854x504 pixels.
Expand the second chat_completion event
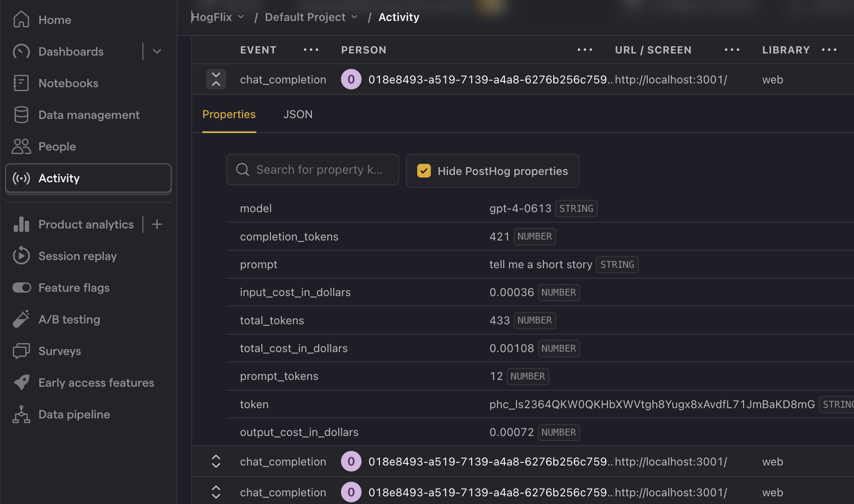point(216,461)
